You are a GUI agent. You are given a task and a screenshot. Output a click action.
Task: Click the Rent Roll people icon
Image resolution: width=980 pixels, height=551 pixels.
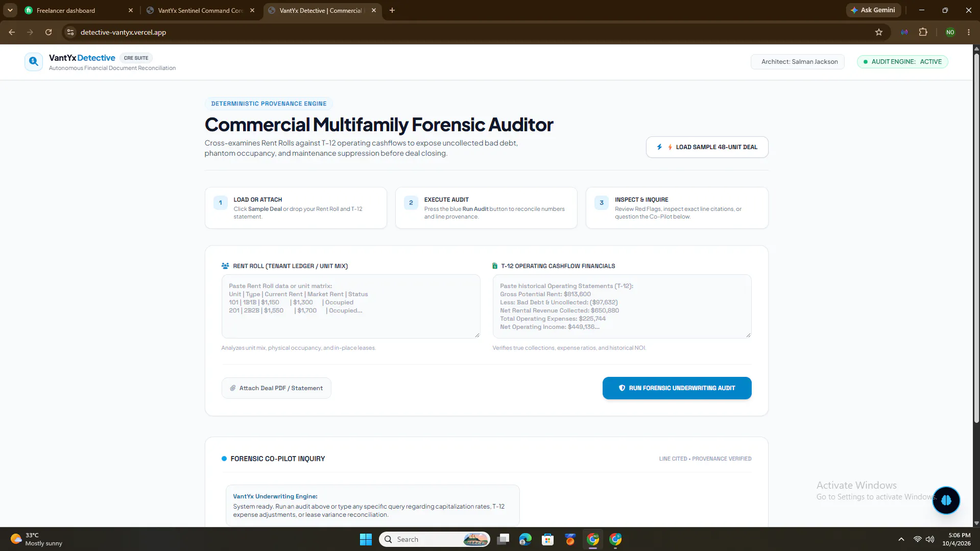pyautogui.click(x=225, y=266)
